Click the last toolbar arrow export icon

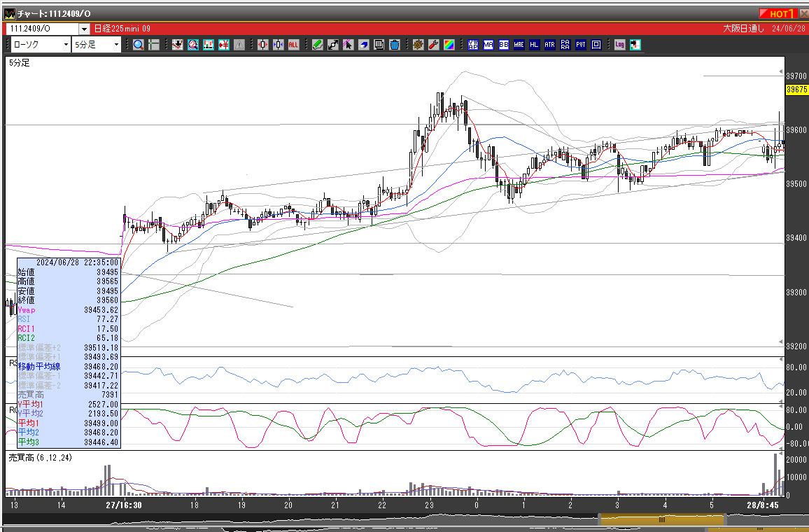click(x=635, y=45)
